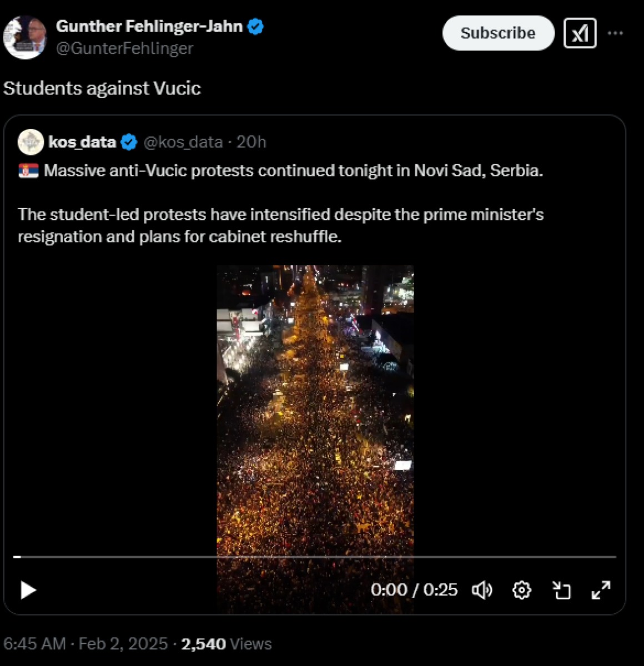
Task: Click kos_data's blue verified checkmark
Action: click(129, 142)
